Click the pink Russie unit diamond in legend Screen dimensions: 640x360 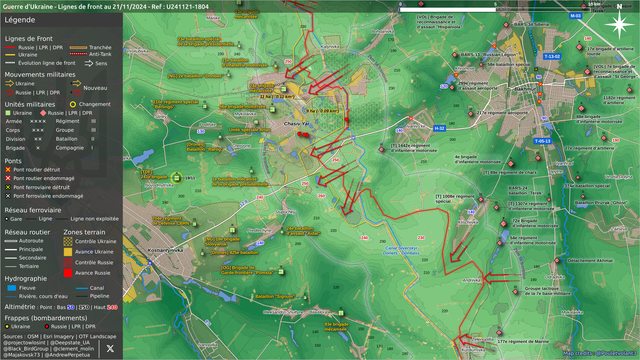[x=43, y=113]
